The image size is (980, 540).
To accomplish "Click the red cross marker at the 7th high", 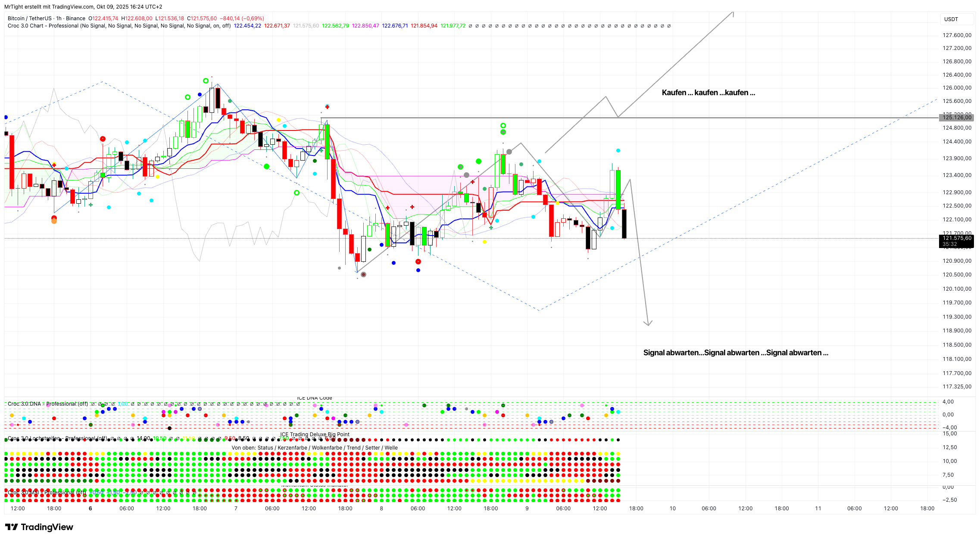I will pyautogui.click(x=327, y=106).
